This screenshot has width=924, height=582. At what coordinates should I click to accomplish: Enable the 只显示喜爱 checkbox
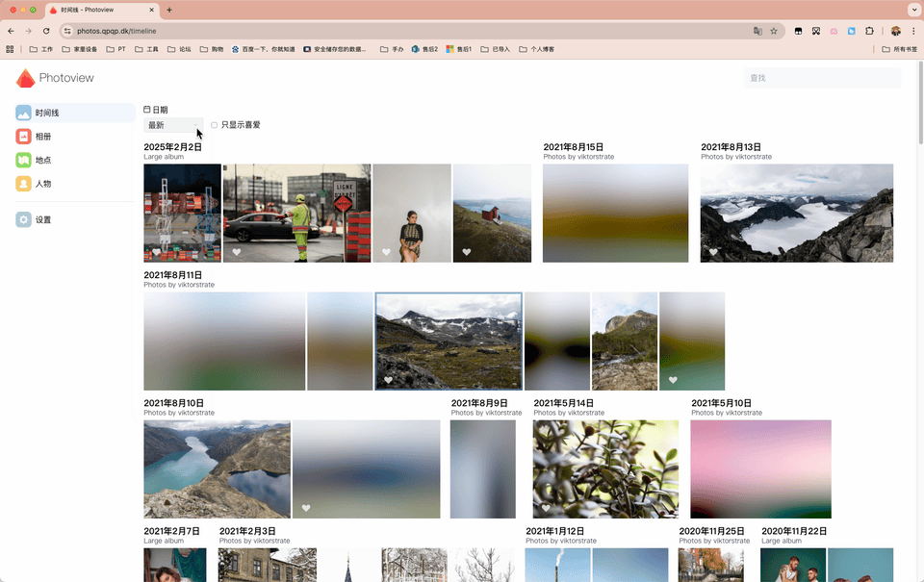(x=215, y=125)
